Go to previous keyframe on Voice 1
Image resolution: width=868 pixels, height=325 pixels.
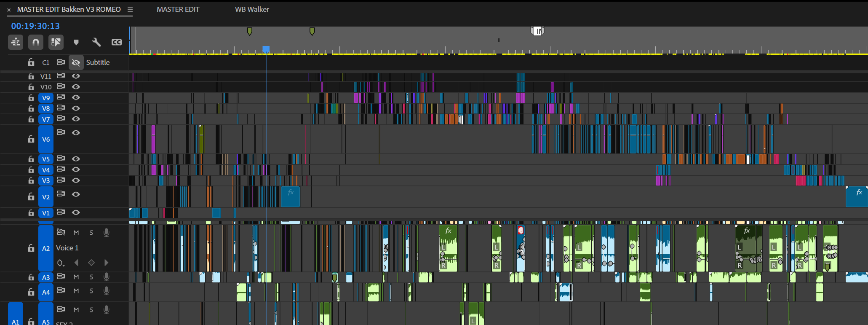click(76, 263)
